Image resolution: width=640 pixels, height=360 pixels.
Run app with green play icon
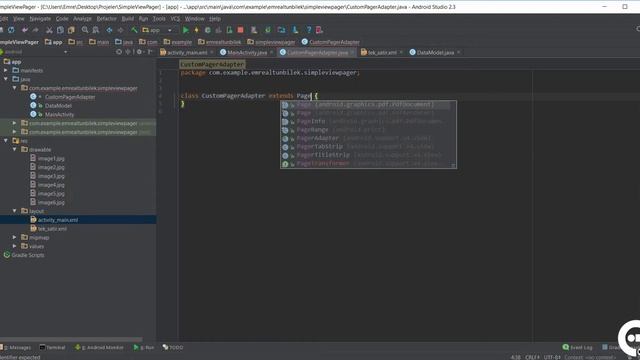click(x=186, y=30)
